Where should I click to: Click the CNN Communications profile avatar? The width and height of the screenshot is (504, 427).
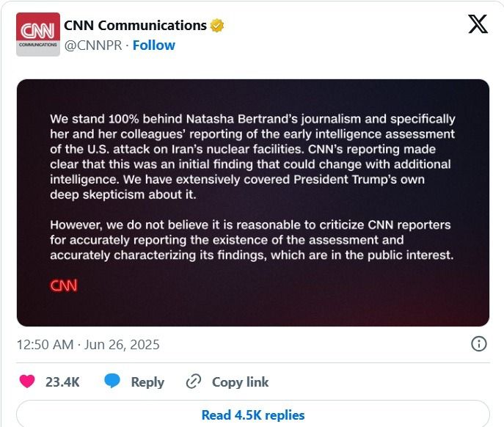coord(38,34)
